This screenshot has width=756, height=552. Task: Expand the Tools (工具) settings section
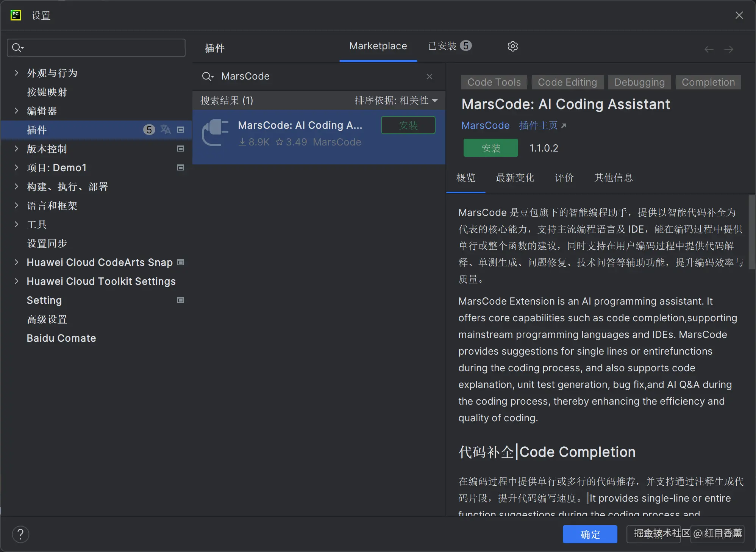pyautogui.click(x=16, y=224)
